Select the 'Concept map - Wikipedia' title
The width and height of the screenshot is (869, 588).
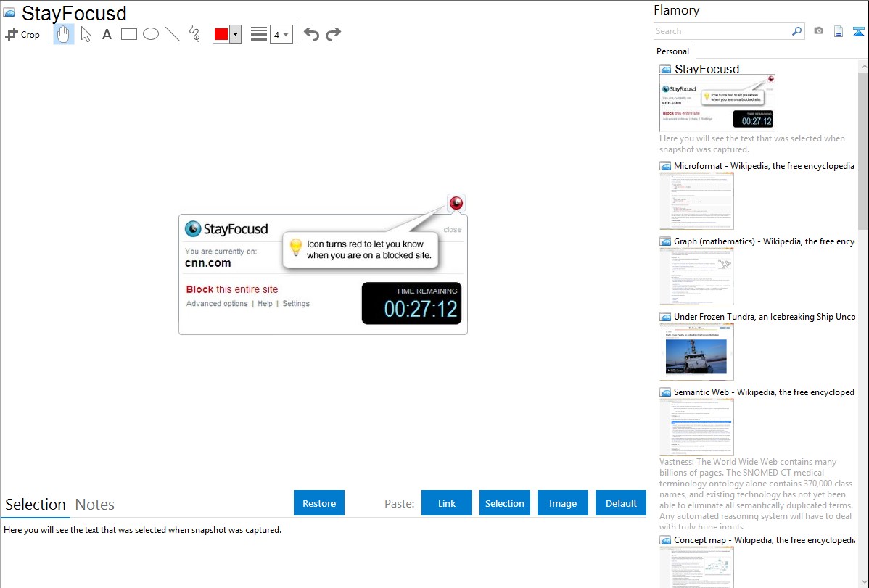tap(764, 539)
